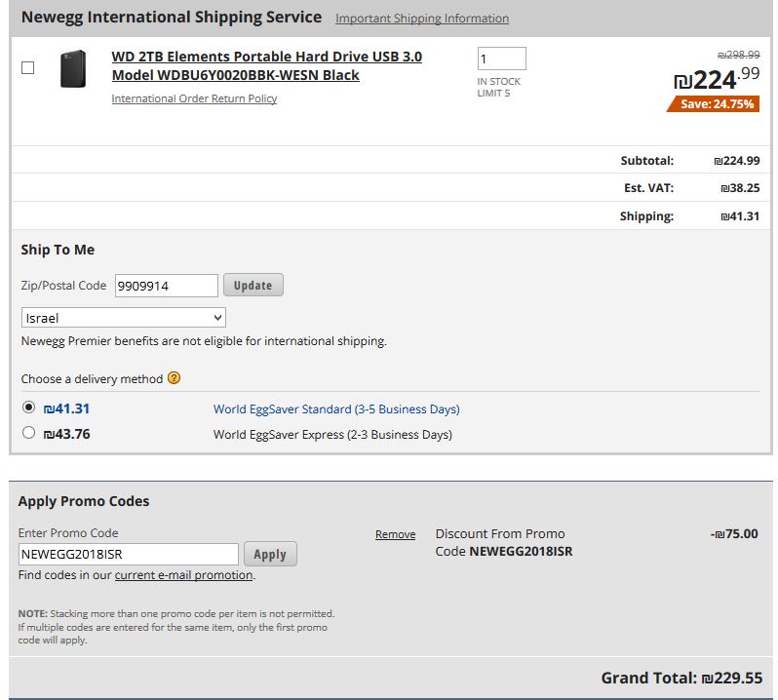Select the ₪41.31 standard delivery radio button

[28, 408]
